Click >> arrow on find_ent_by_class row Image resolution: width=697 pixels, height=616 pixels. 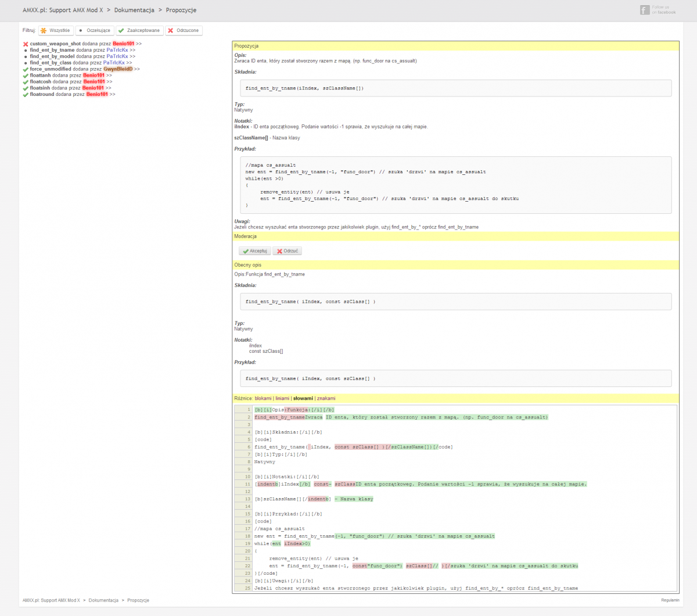[129, 63]
